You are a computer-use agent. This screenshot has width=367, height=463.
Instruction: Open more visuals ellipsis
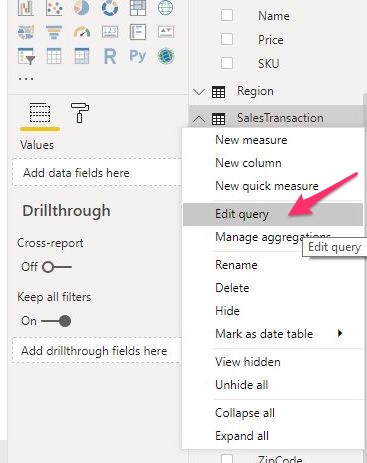coord(26,79)
